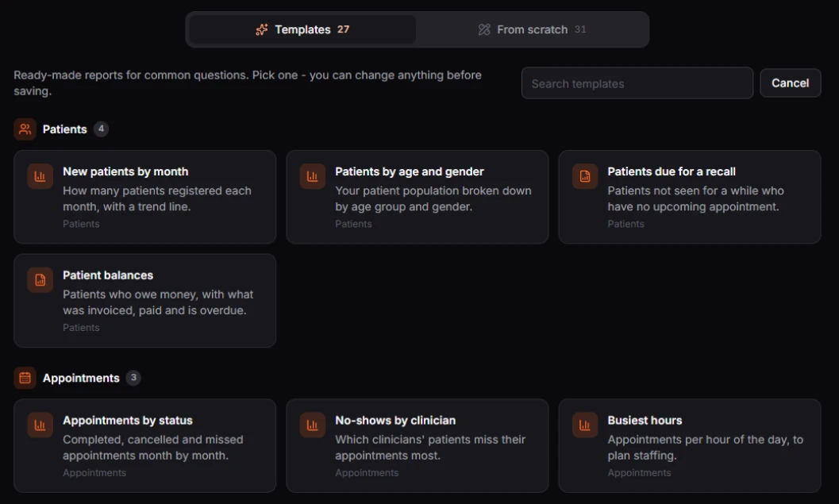Click the 27 count beside Templates

coord(343,29)
